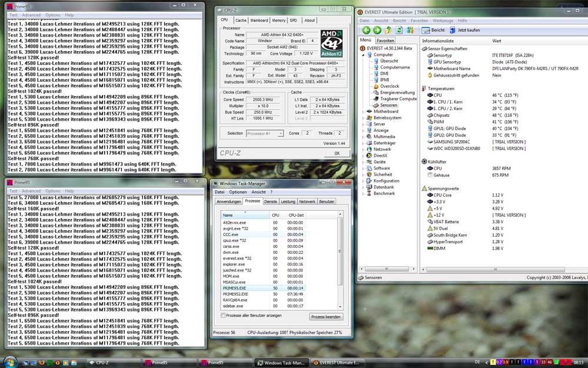588x368 pixels.
Task: Open the Favoriten tab in EVEREST
Action: pos(386,41)
